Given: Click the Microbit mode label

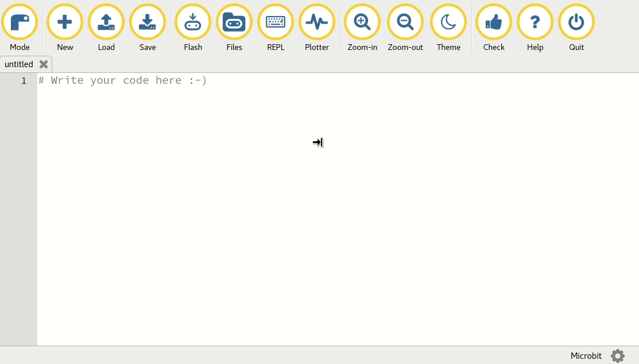Looking at the screenshot, I should coord(586,356).
